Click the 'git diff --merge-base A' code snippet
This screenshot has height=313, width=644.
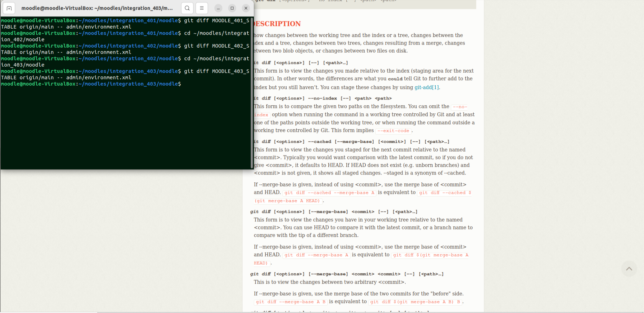[316, 255]
